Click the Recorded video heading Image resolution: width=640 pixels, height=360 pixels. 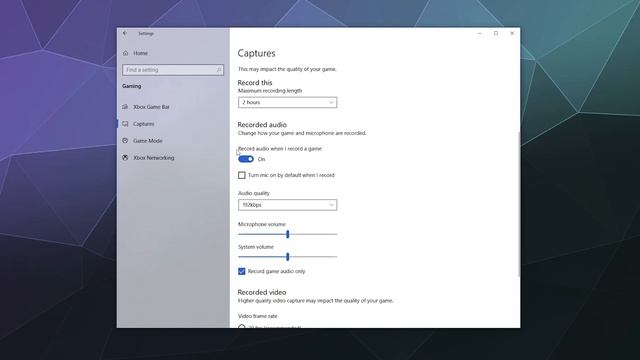(262, 292)
